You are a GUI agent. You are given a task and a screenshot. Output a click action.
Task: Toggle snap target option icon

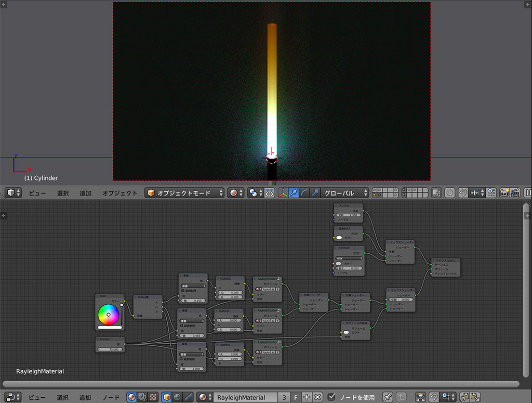[x=491, y=193]
